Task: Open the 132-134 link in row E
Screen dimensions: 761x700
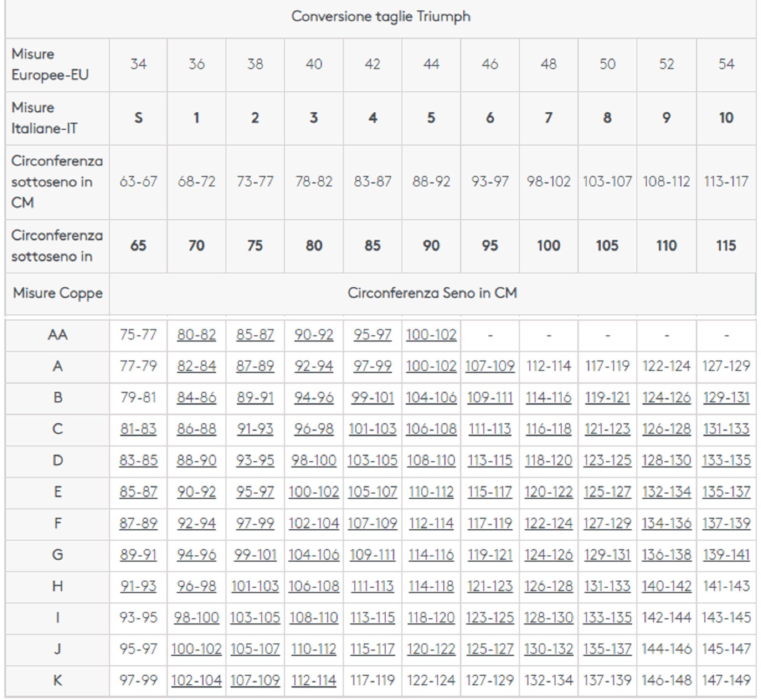Action: coord(666,492)
